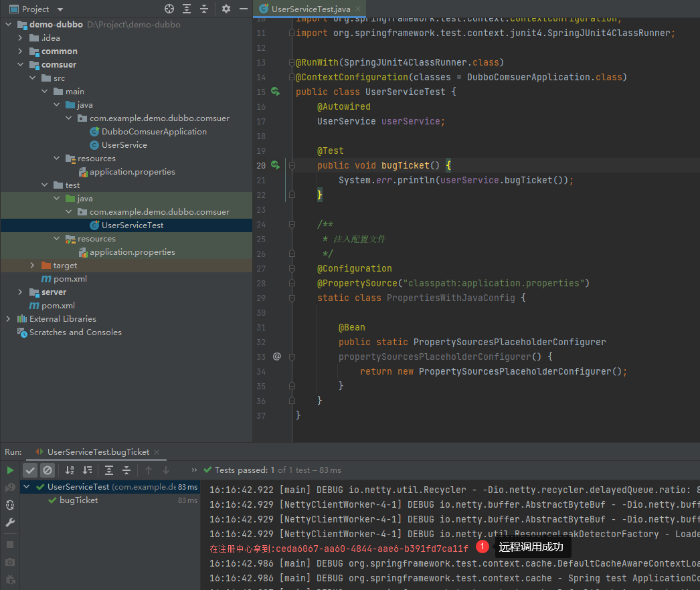The image size is (700, 590).
Task: Expand the server module folder
Action: click(x=20, y=292)
